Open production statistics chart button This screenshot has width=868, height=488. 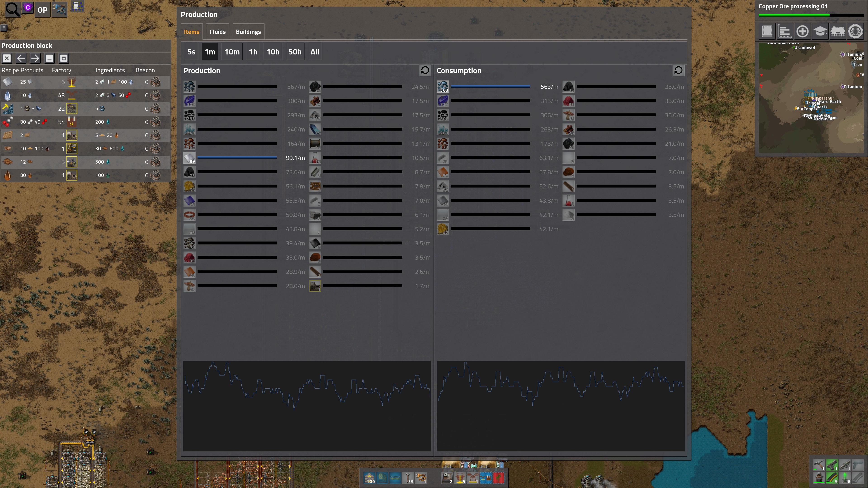pos(785,31)
